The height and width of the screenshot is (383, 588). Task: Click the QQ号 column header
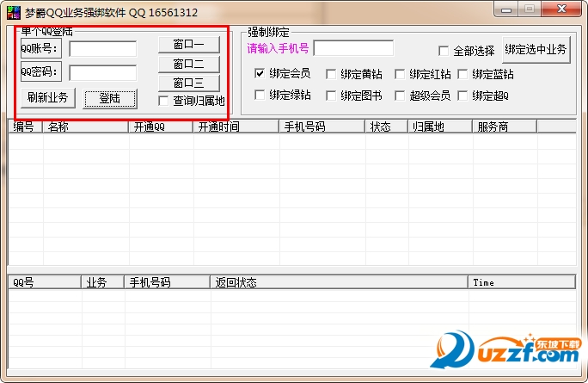click(45, 282)
